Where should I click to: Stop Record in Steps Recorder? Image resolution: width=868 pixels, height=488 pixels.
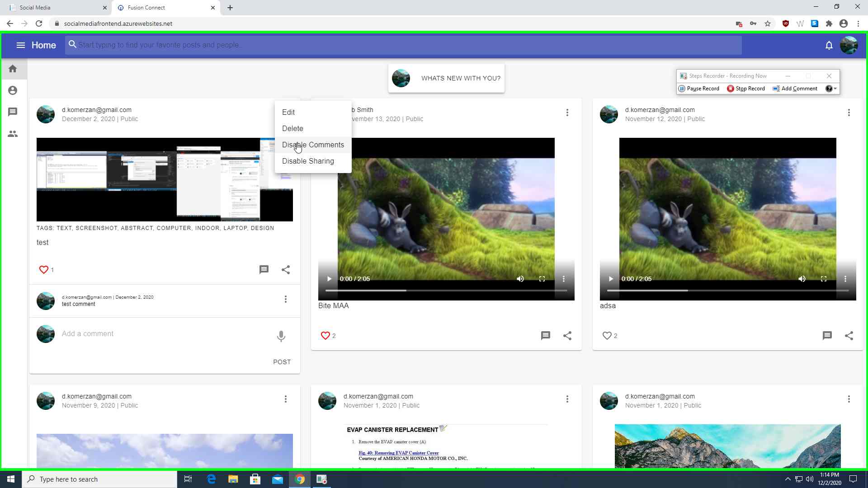(746, 89)
